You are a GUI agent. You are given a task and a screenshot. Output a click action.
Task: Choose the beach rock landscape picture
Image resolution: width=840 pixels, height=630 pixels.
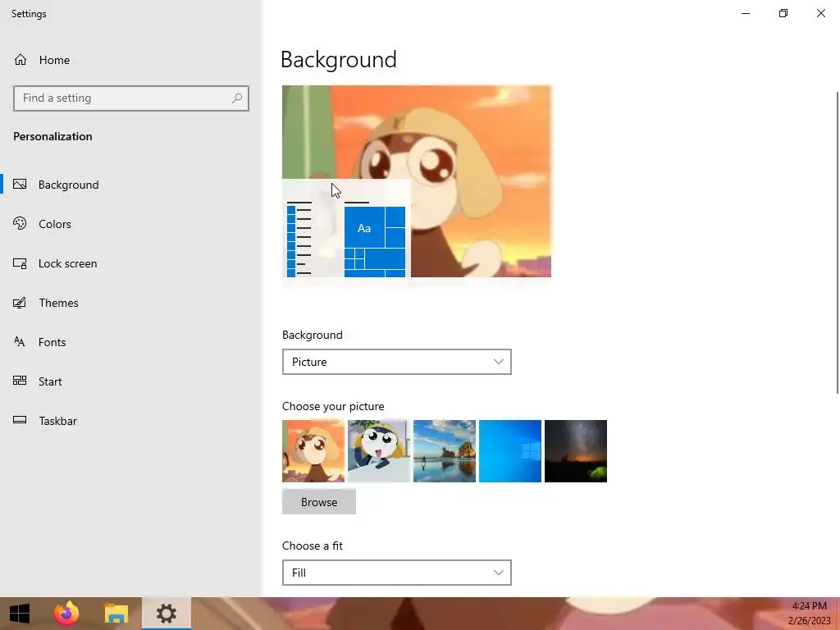(445, 451)
